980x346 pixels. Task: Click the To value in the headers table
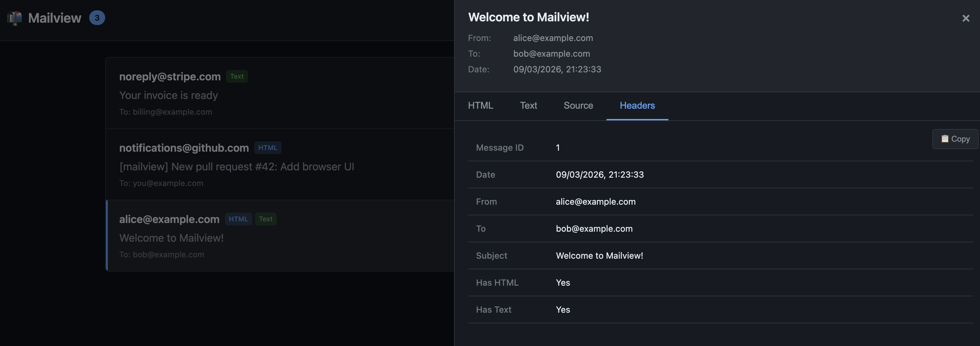(594, 229)
